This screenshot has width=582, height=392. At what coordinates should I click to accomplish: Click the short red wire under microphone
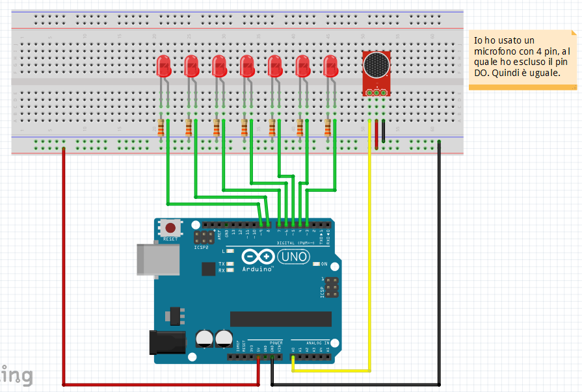click(x=377, y=135)
